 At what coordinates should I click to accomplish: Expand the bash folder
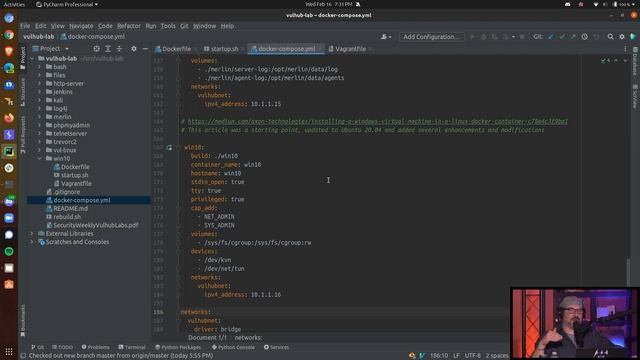pos(40,67)
